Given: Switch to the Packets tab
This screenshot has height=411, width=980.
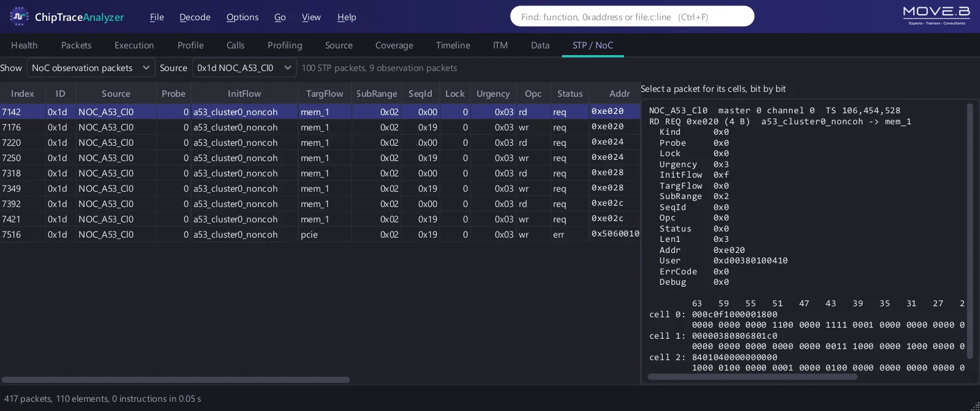Looking at the screenshot, I should (76, 45).
